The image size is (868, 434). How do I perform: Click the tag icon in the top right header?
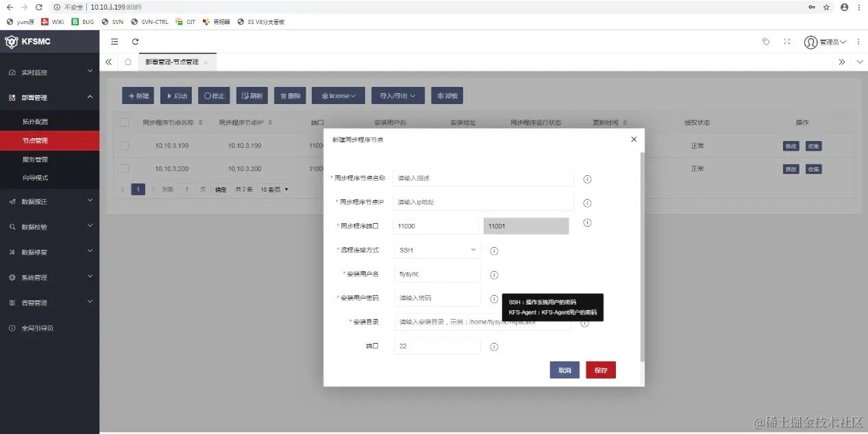pyautogui.click(x=766, y=42)
